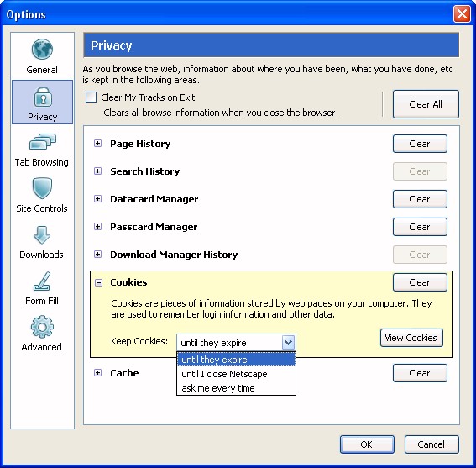
Task: Expand the Cache section
Action: pyautogui.click(x=97, y=373)
